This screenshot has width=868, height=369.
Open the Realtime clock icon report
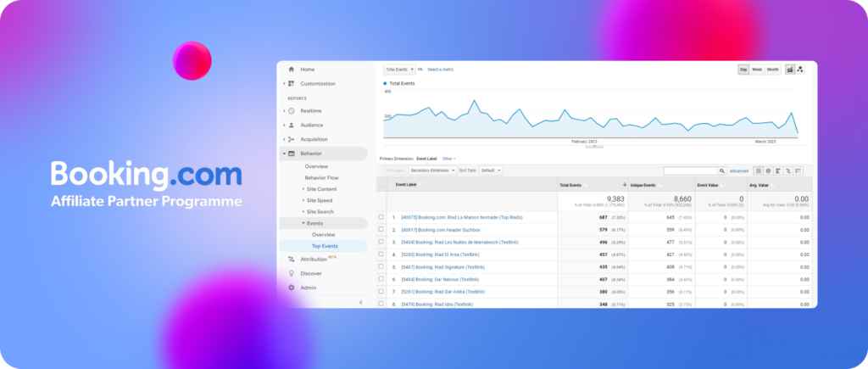tap(291, 111)
